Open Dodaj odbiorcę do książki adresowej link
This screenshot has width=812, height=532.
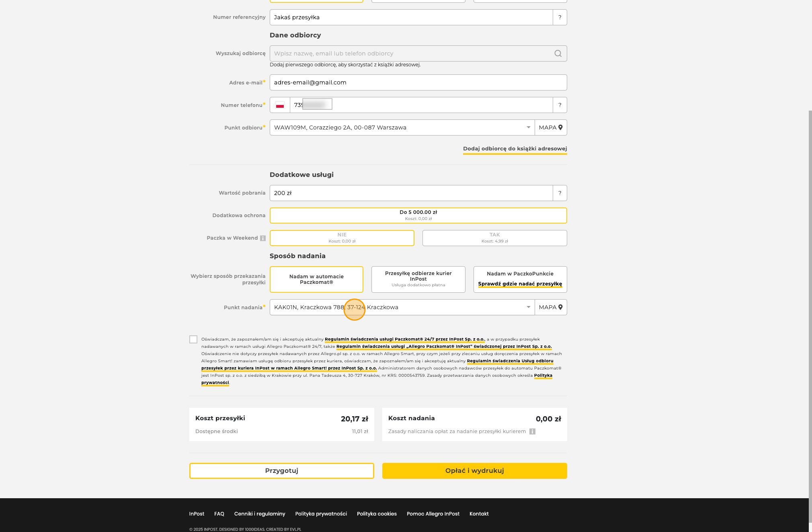click(x=515, y=149)
